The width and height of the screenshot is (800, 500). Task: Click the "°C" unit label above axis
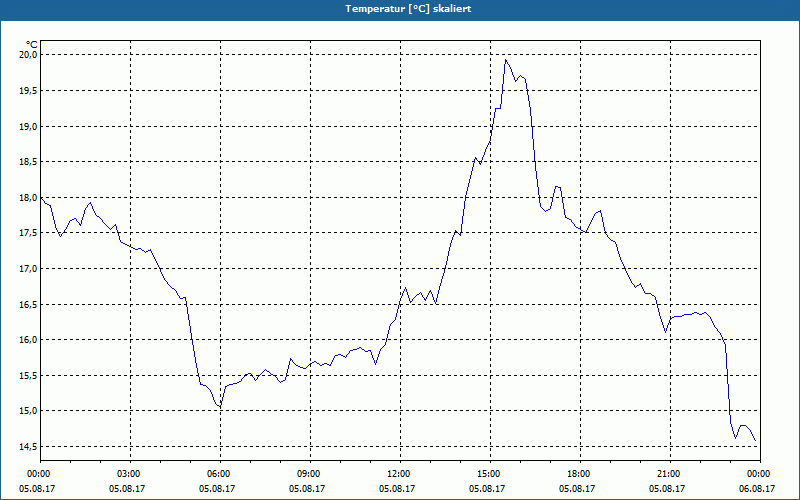tap(32, 45)
